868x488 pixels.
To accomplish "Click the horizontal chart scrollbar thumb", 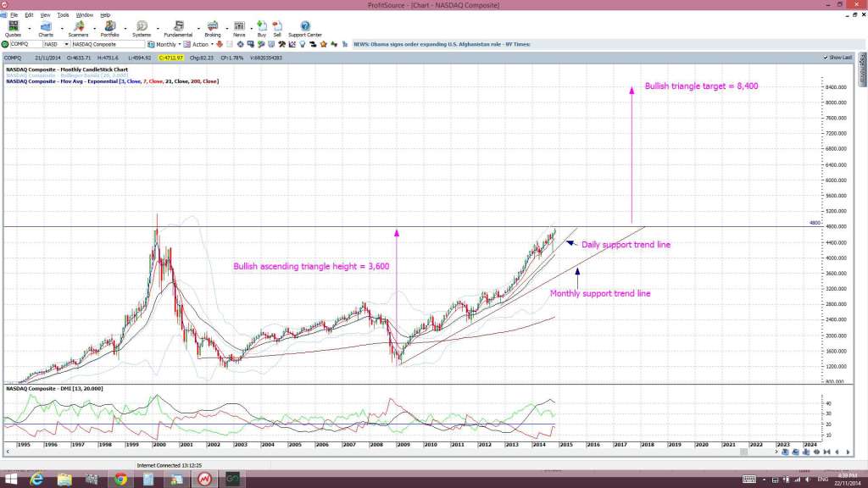I will tap(744, 452).
